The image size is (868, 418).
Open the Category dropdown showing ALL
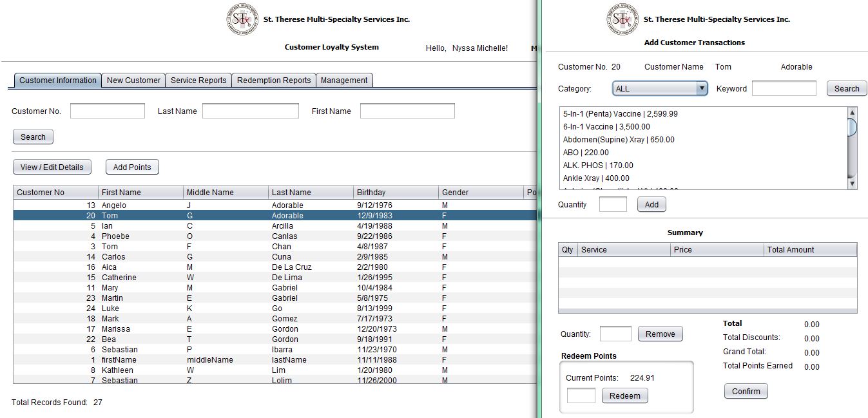click(660, 89)
